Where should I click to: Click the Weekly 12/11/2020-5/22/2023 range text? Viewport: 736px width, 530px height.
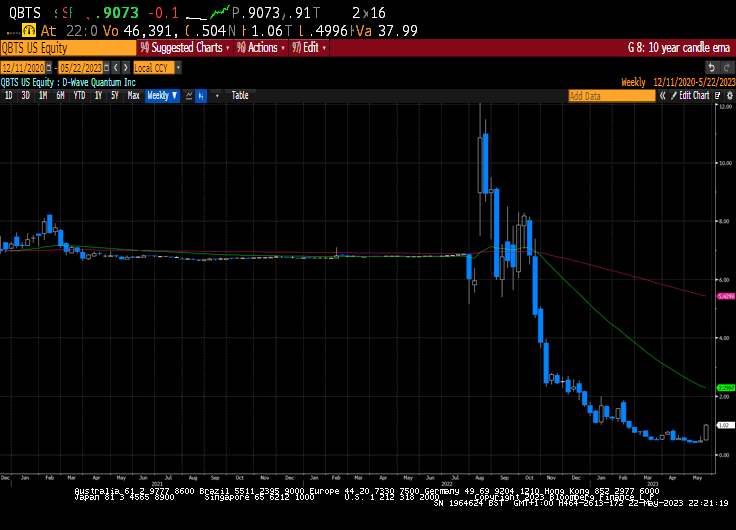tap(678, 83)
